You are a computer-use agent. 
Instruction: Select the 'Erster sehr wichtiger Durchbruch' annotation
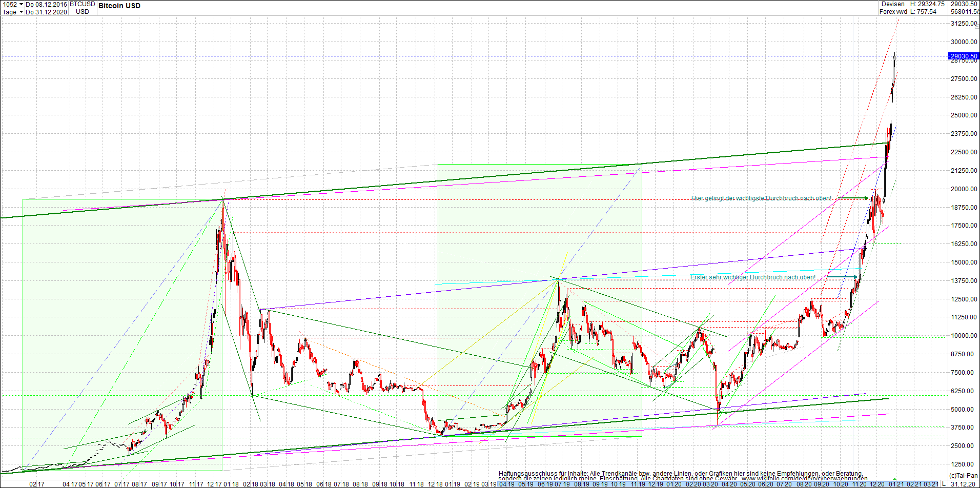[x=753, y=277]
